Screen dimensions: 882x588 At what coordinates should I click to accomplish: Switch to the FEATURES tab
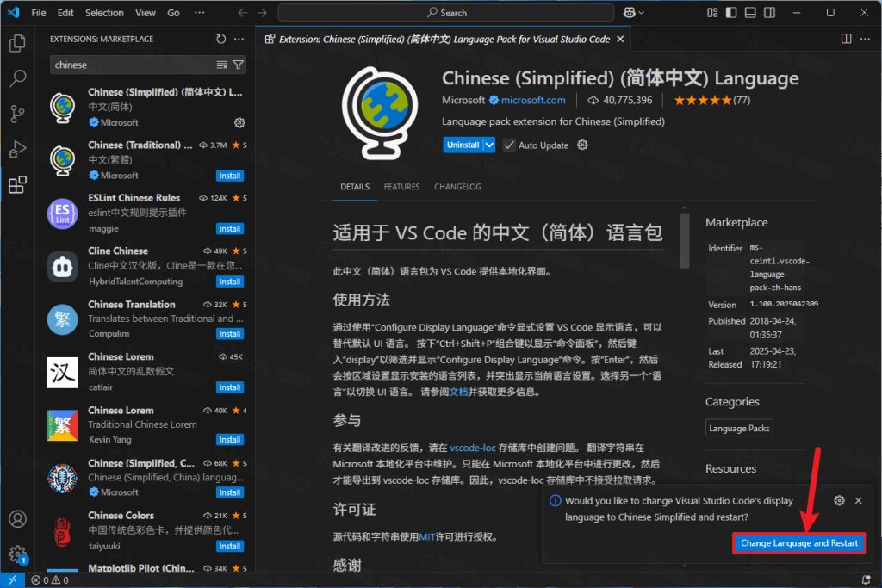click(x=401, y=187)
